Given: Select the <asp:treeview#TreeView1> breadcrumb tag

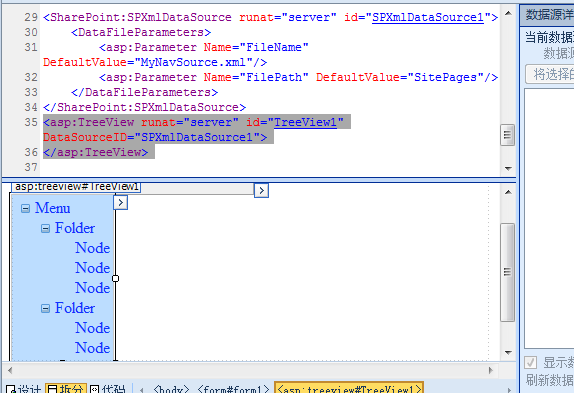Looking at the screenshot, I should coord(349,388).
